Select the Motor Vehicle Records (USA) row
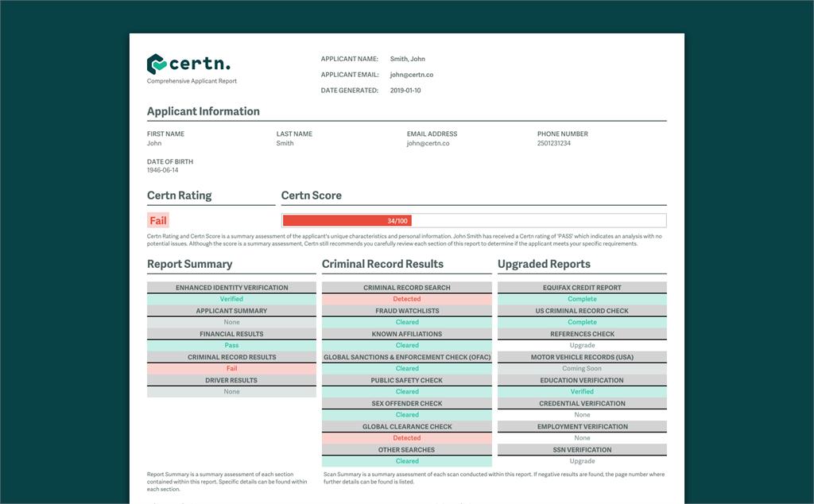814x504 pixels. click(582, 357)
